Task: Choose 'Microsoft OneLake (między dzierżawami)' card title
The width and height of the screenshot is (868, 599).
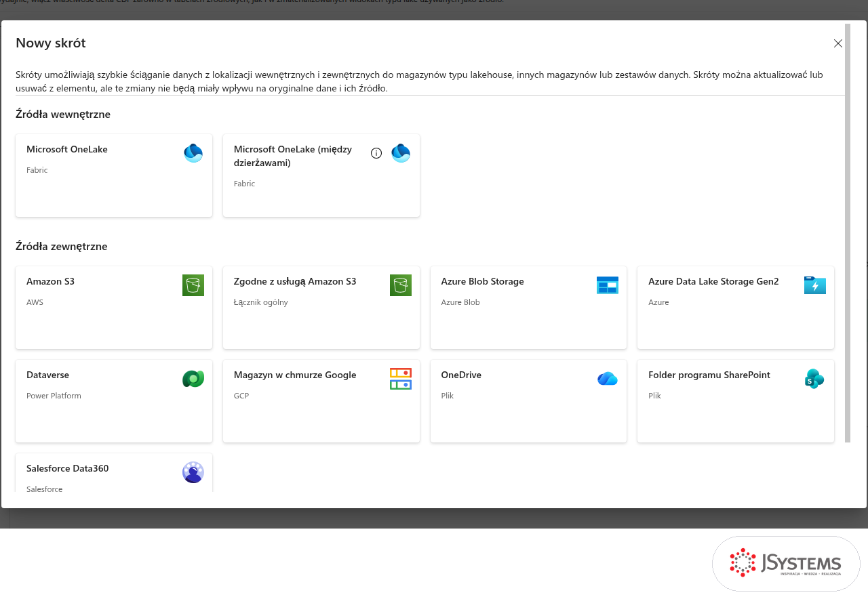Action: point(293,156)
